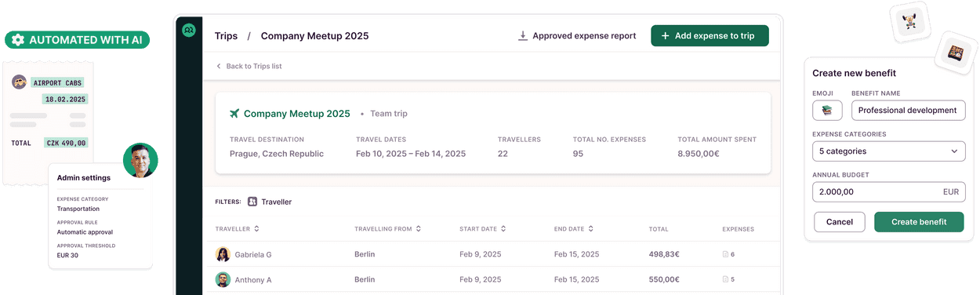Click Add expense to trip button
Viewport: 980px width, 295px height.
pos(710,36)
